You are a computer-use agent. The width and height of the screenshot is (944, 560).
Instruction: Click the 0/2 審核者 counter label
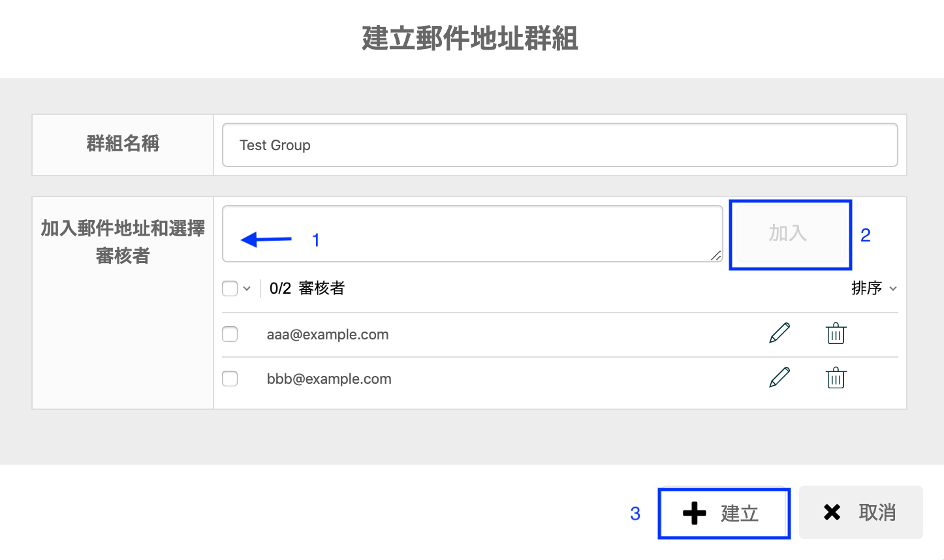click(x=307, y=288)
